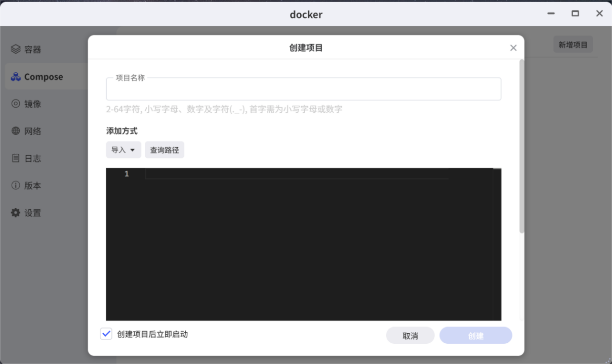
Task: Click the 创建项目 dialog title
Action: click(x=306, y=48)
